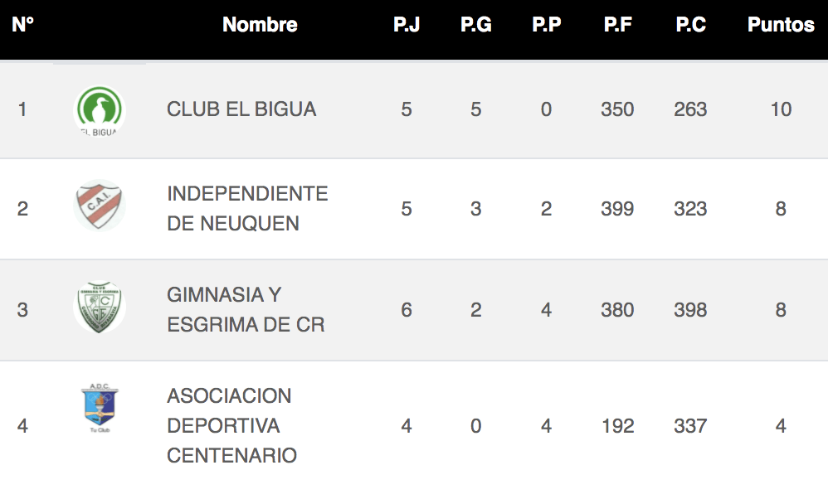Open INDEPENDIENTE DE NEUQUEN team link

[247, 208]
